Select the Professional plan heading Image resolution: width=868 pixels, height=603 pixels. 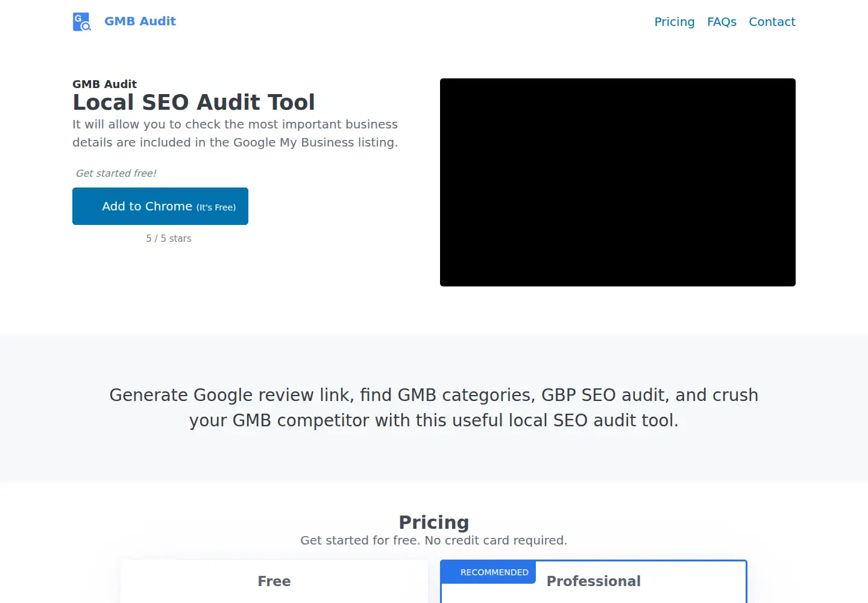coord(594,581)
